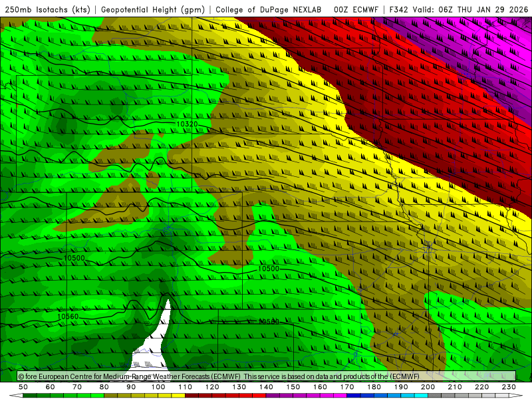
Task: Click the "230" legend value
Action: coord(509,387)
